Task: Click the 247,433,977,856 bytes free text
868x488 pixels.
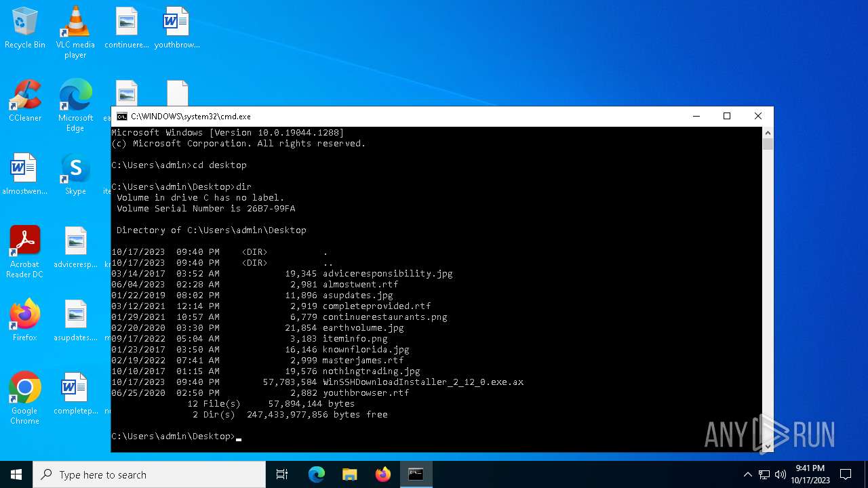Action: tap(317, 415)
